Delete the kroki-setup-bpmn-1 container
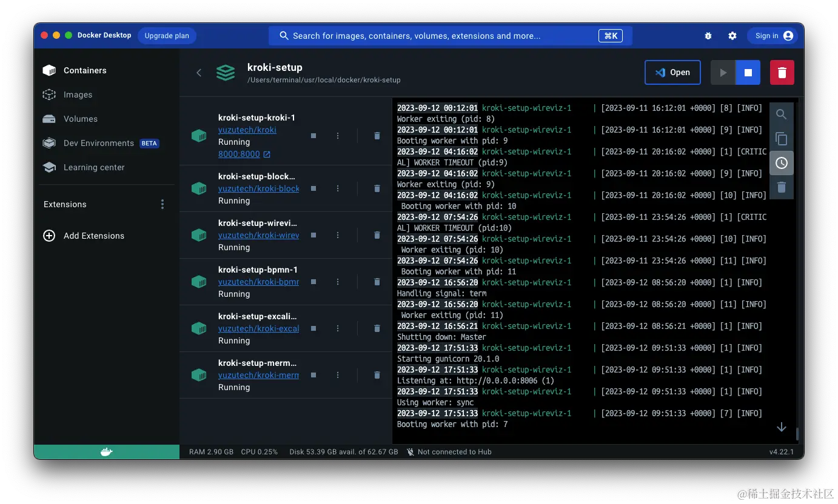The image size is (838, 504). [x=377, y=282]
